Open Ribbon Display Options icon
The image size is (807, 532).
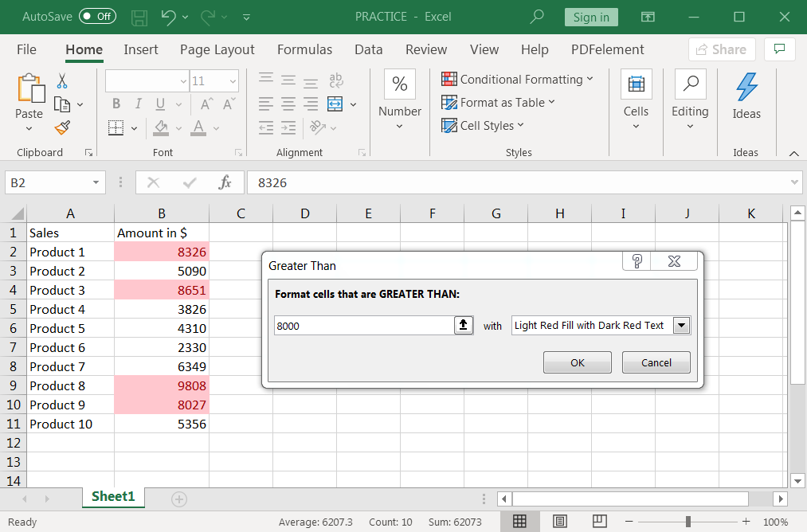pos(648,17)
